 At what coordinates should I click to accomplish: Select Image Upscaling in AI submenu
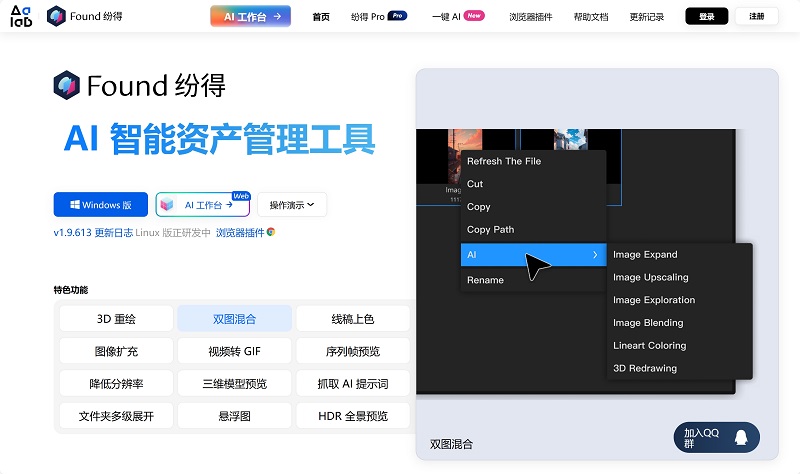pos(680,277)
